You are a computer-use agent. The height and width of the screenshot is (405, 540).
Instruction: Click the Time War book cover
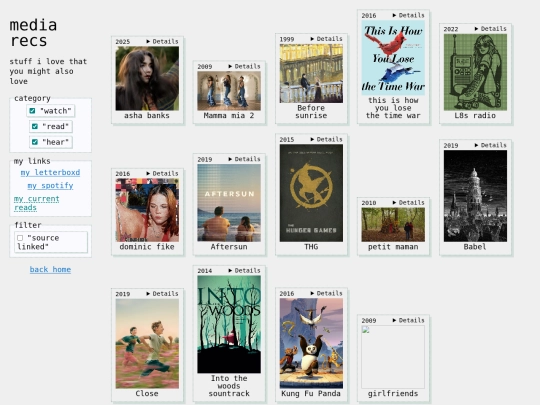click(x=393, y=58)
